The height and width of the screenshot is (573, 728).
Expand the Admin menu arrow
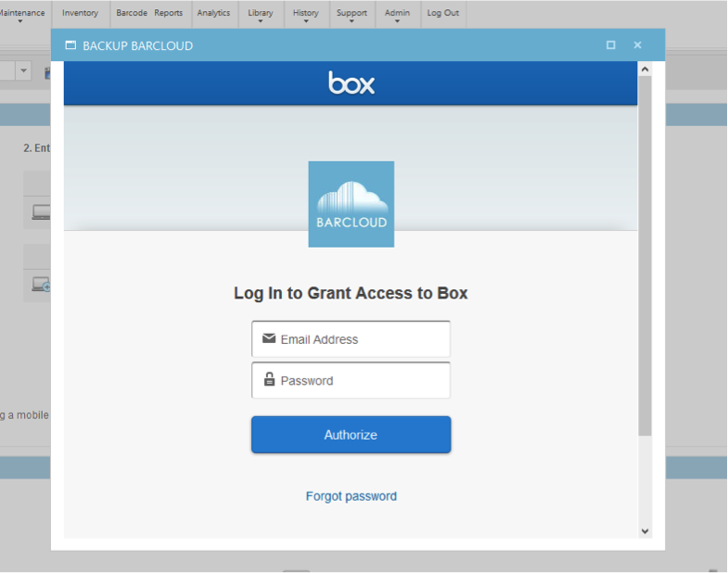397,21
